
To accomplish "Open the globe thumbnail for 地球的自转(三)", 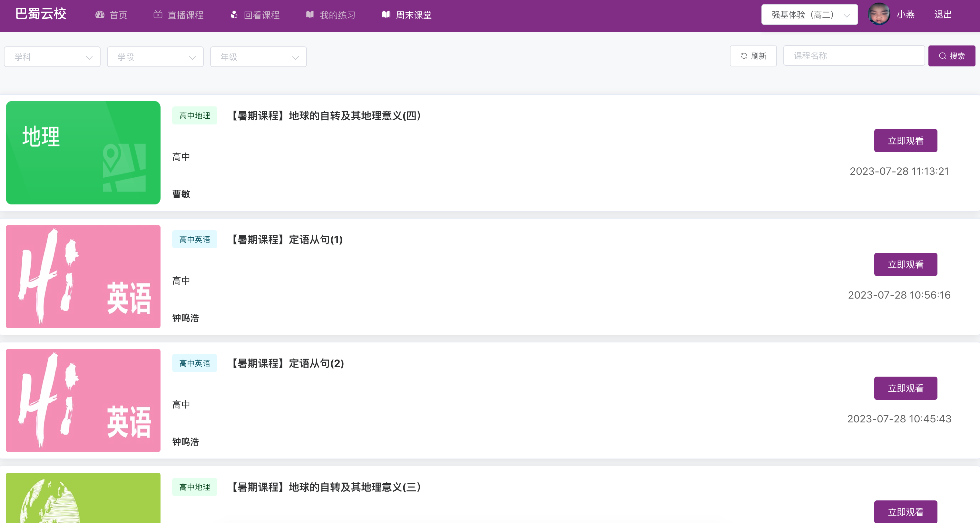I will pos(83,498).
